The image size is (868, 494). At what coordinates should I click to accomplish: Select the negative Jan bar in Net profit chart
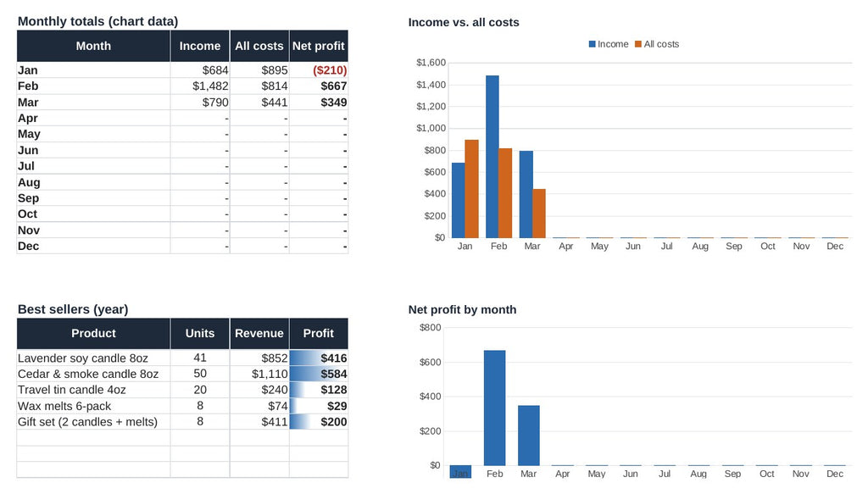460,471
